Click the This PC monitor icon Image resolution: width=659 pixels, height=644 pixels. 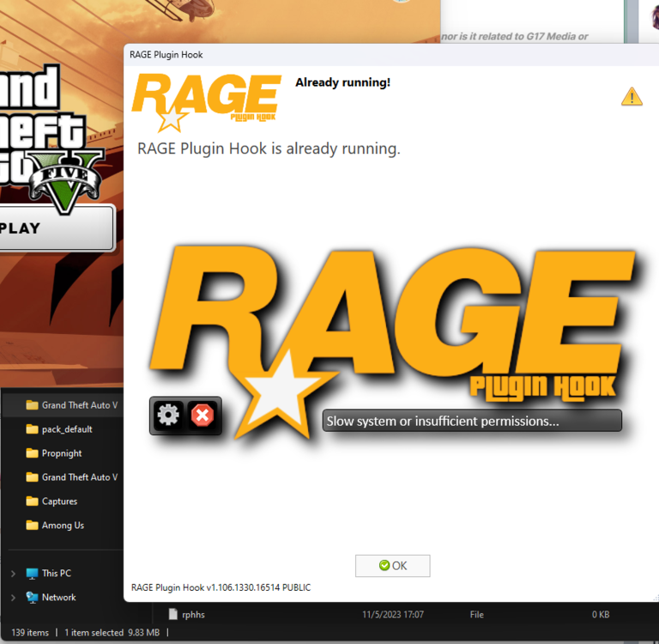pyautogui.click(x=32, y=574)
